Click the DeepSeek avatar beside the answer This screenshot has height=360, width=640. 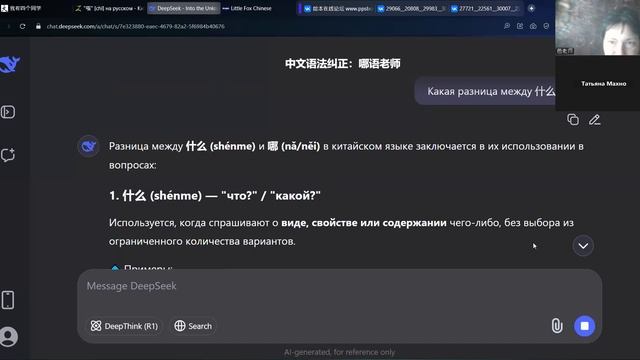pos(88,146)
